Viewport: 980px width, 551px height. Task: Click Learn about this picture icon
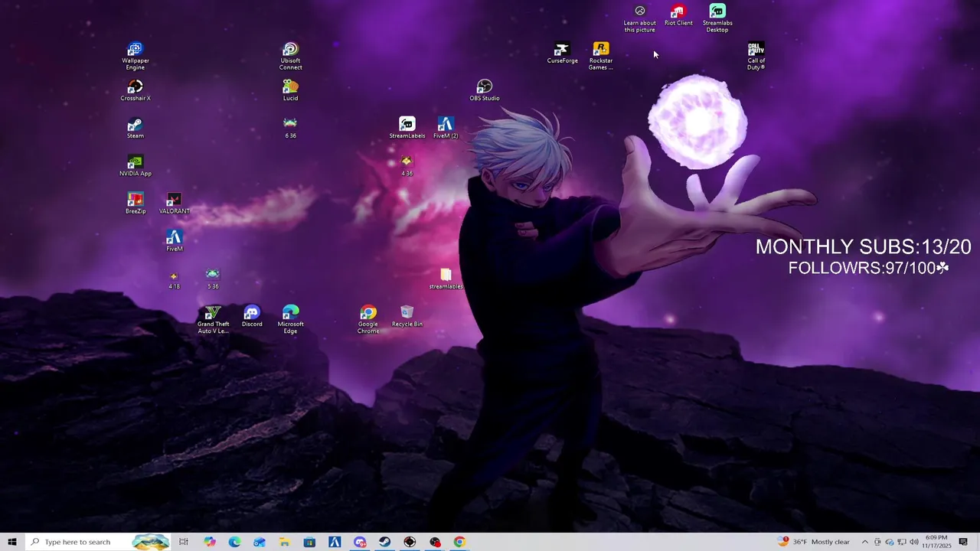pyautogui.click(x=640, y=18)
